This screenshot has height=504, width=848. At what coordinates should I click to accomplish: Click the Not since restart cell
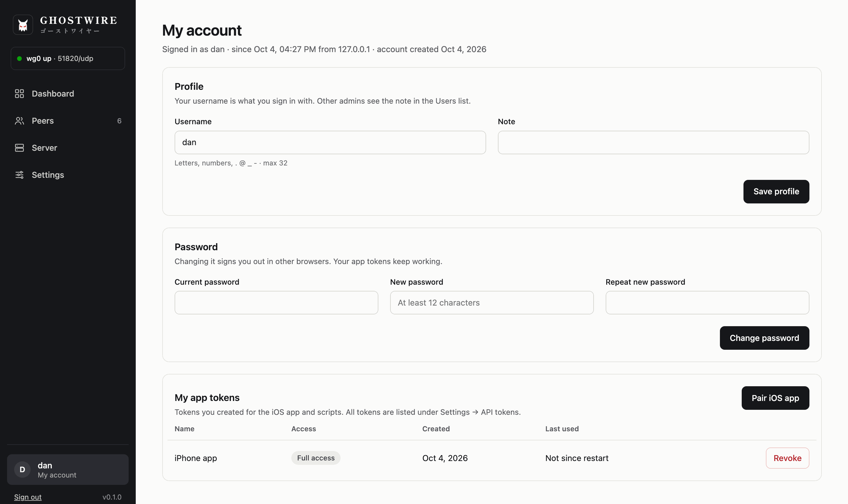[577, 458]
